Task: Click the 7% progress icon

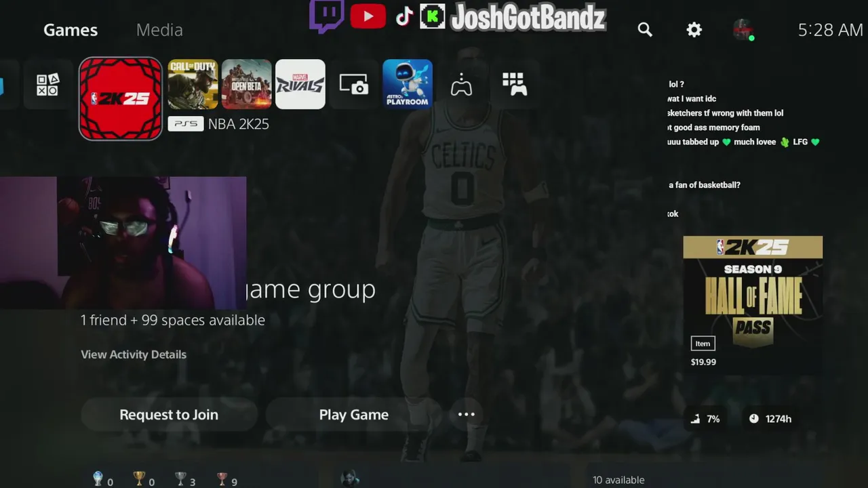Action: 695,419
